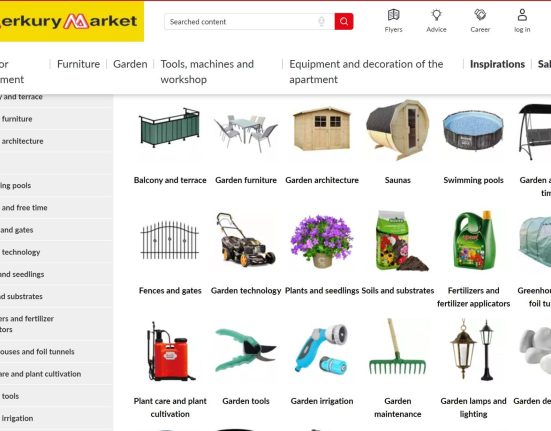Click the red search magnifier button
Screen dimensions: 551x431
click(x=344, y=22)
